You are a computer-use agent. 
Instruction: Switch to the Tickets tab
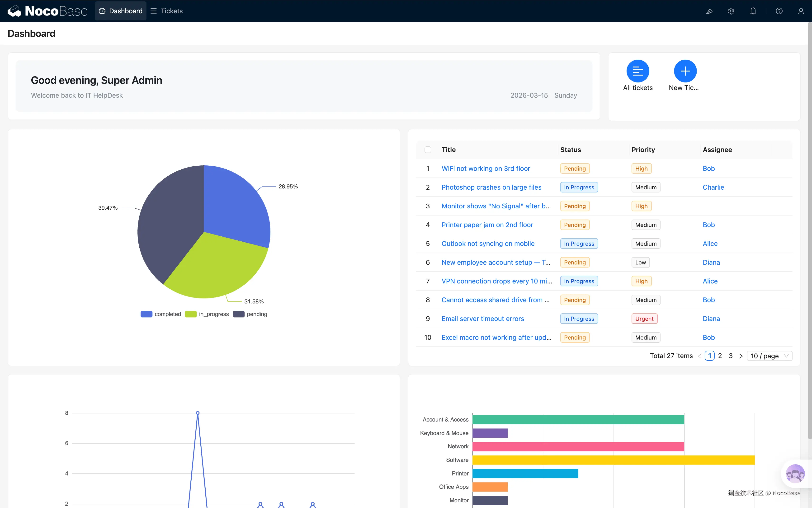point(171,11)
